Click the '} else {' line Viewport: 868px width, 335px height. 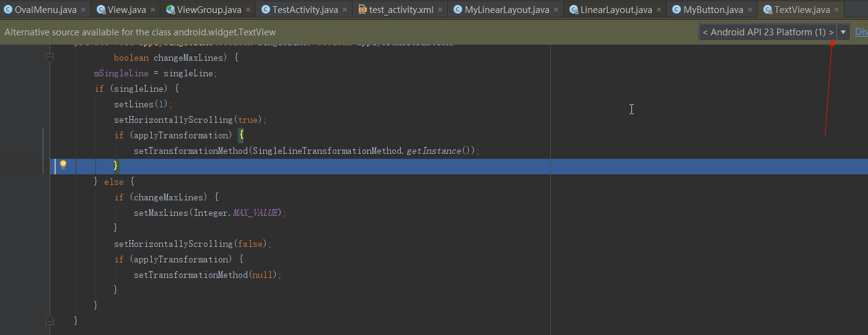(114, 182)
